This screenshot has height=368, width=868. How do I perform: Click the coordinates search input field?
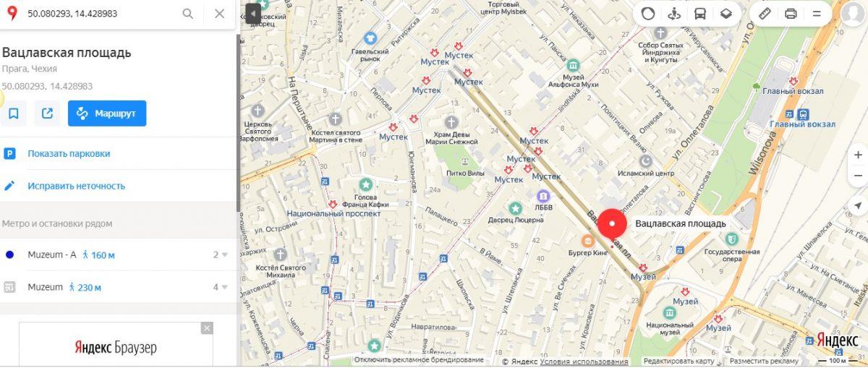[x=98, y=14]
